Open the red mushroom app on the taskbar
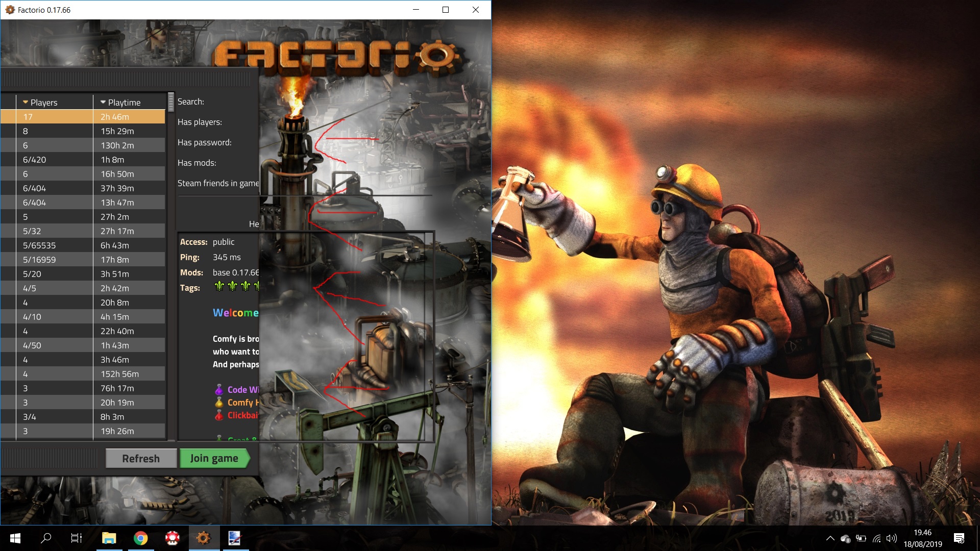The height and width of the screenshot is (551, 980). click(x=173, y=538)
